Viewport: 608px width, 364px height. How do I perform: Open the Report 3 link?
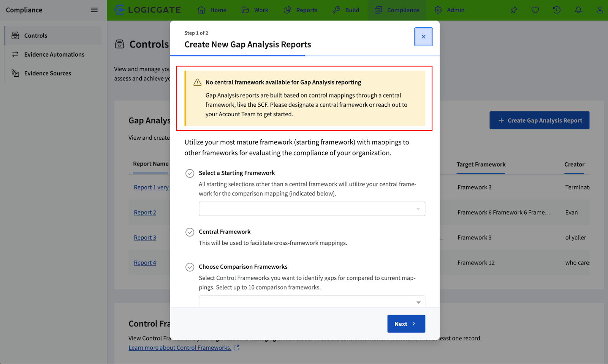(145, 238)
